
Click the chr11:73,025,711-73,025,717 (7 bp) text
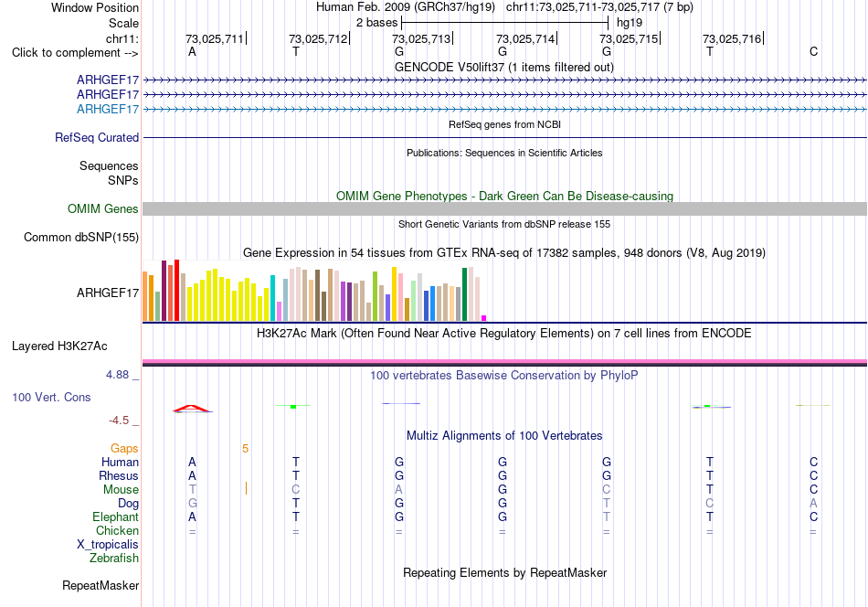click(x=599, y=7)
